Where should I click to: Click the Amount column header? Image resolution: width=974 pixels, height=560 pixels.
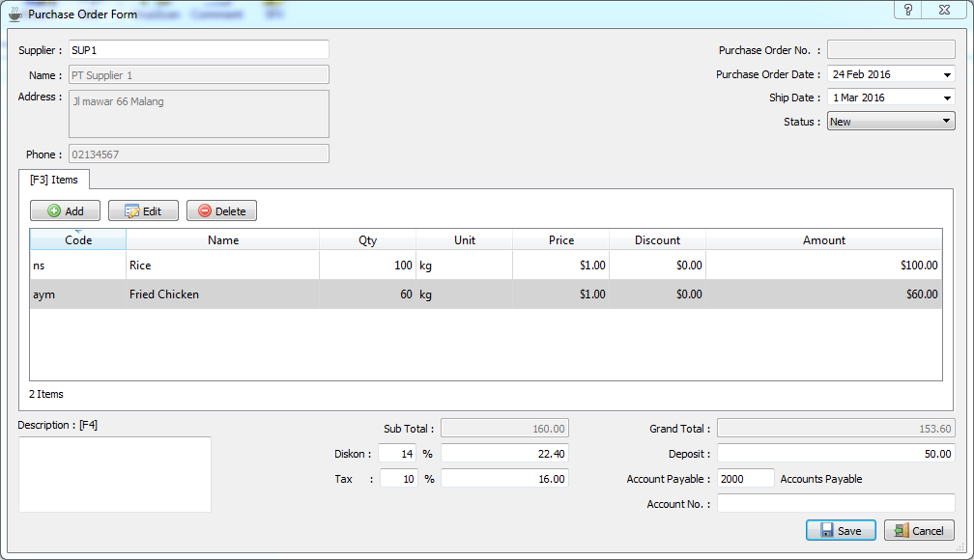point(824,239)
